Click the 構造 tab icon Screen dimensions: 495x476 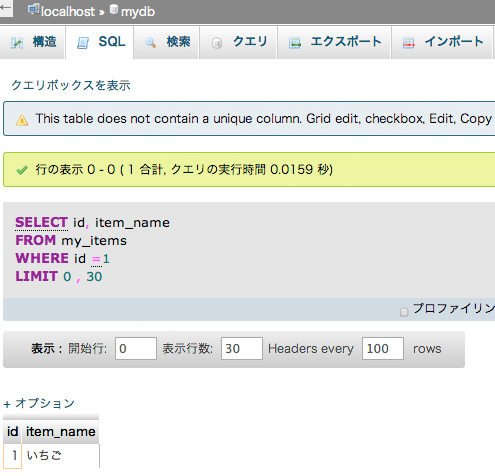pyautogui.click(x=16, y=43)
